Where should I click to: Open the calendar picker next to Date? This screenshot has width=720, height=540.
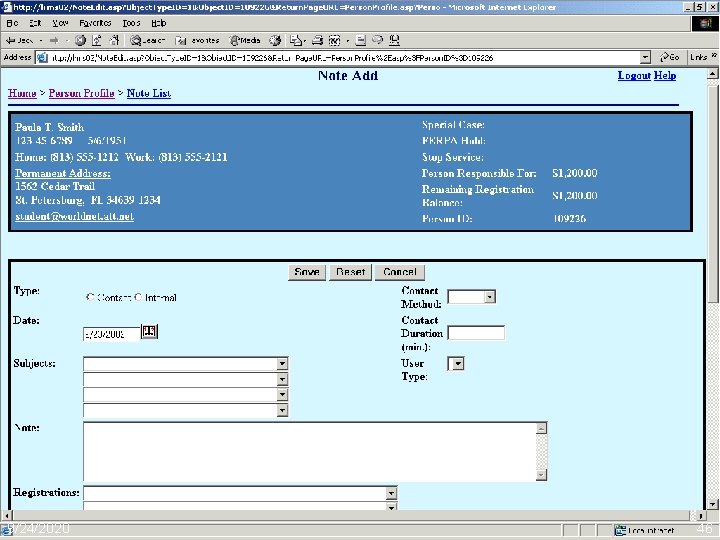149,331
